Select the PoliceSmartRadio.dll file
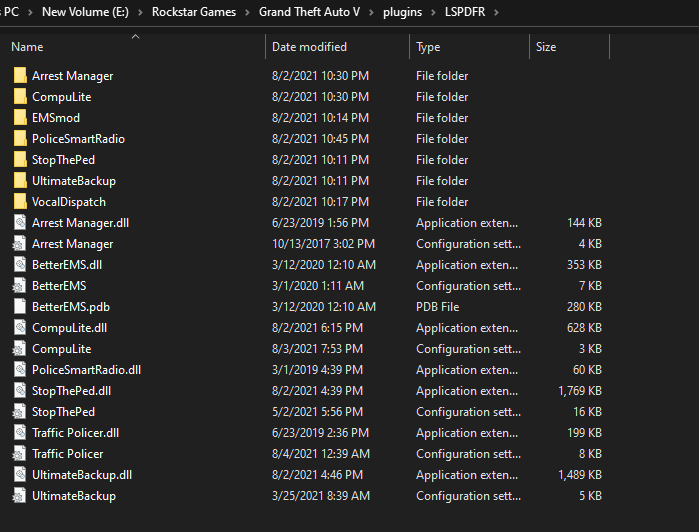Viewport: 699px width, 532px height. click(x=86, y=370)
